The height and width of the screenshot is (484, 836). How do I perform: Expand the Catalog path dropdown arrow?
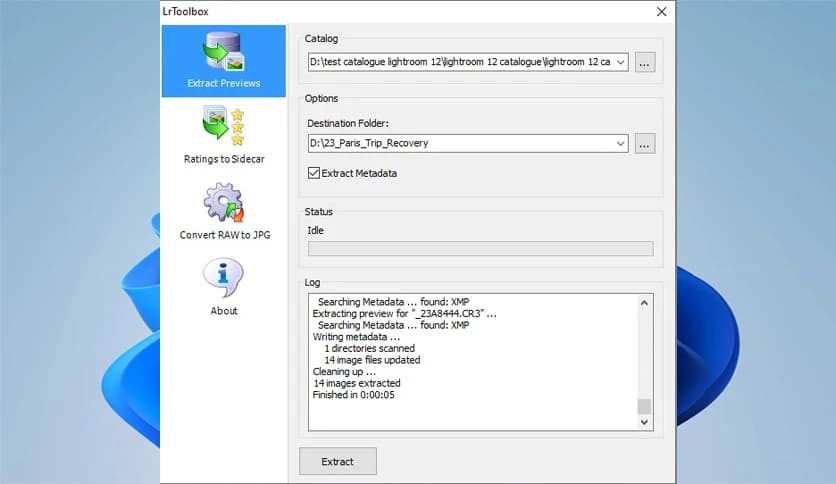pyautogui.click(x=621, y=62)
